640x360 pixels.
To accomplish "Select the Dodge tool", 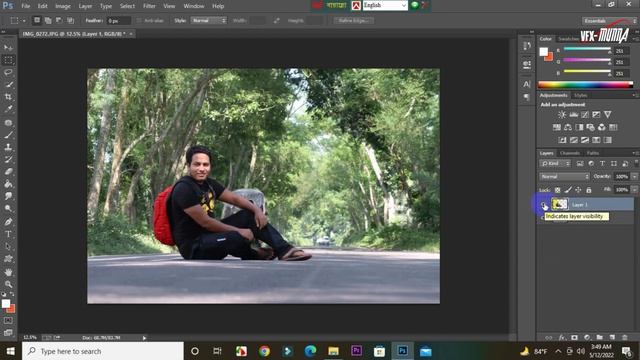I will tap(8, 209).
